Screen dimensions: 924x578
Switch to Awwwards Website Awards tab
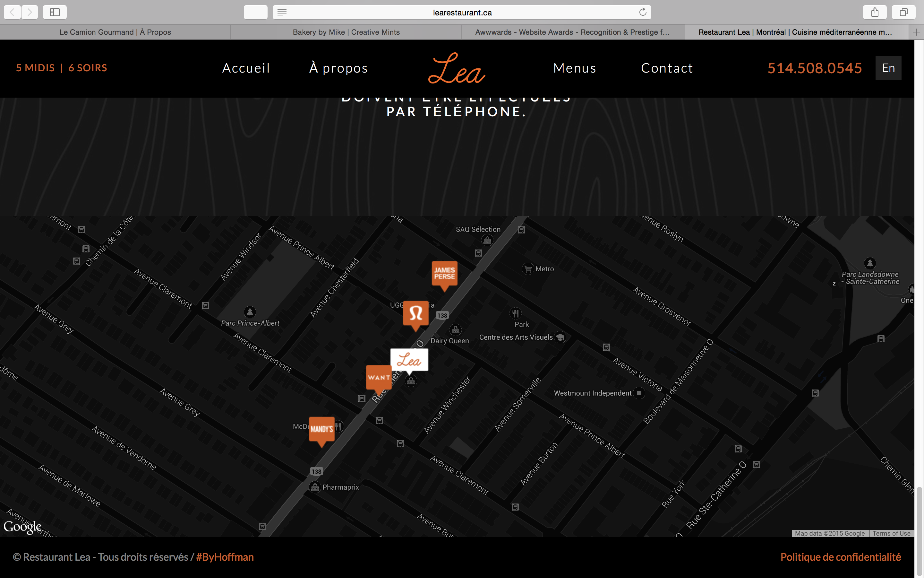pos(573,32)
